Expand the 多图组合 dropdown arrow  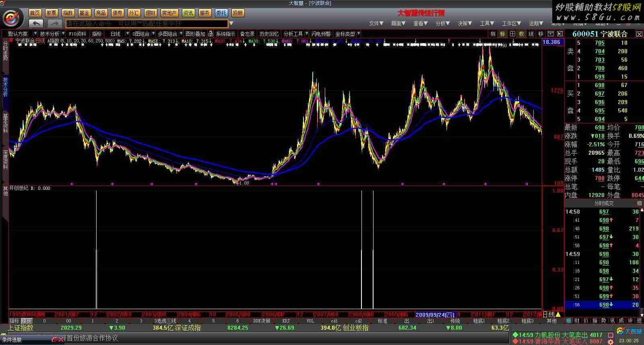point(181,34)
